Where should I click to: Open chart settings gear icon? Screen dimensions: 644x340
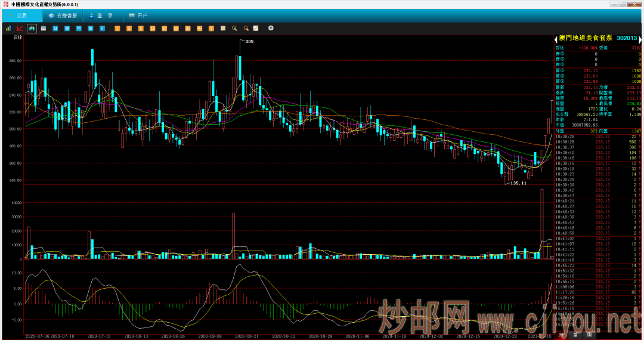(x=271, y=28)
